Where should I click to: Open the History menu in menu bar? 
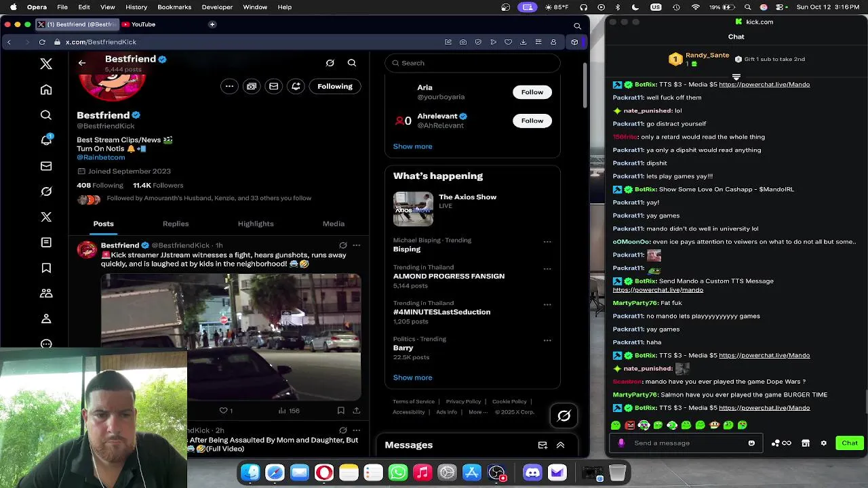tap(136, 7)
